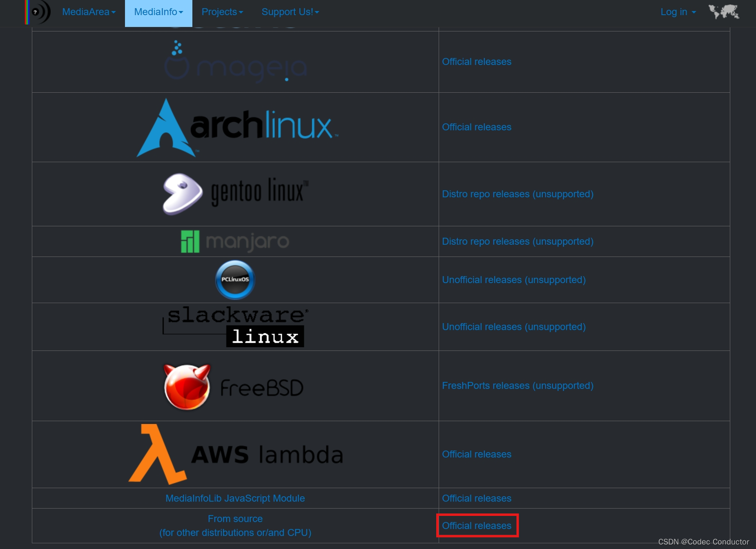
Task: Open Manjaro Distro repo releases link
Action: coord(518,241)
